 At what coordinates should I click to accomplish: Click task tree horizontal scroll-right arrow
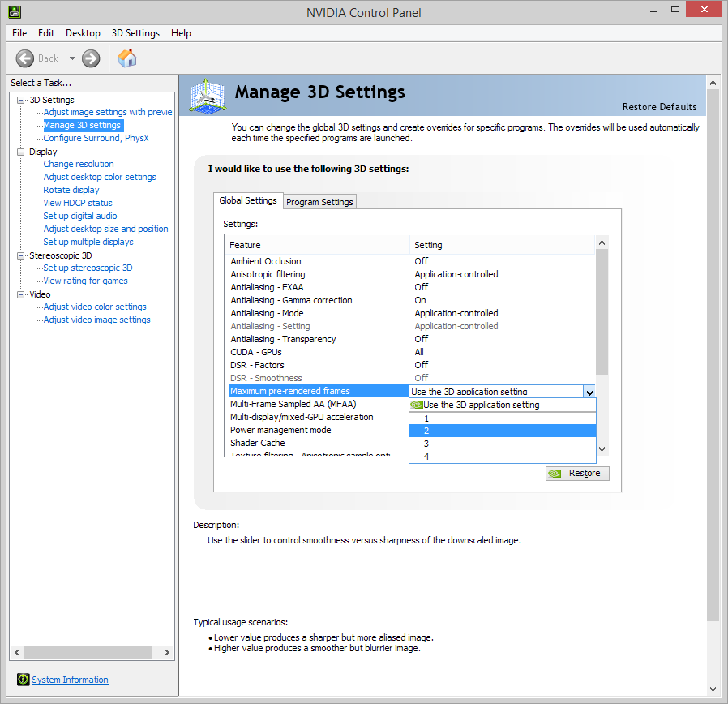click(x=166, y=652)
